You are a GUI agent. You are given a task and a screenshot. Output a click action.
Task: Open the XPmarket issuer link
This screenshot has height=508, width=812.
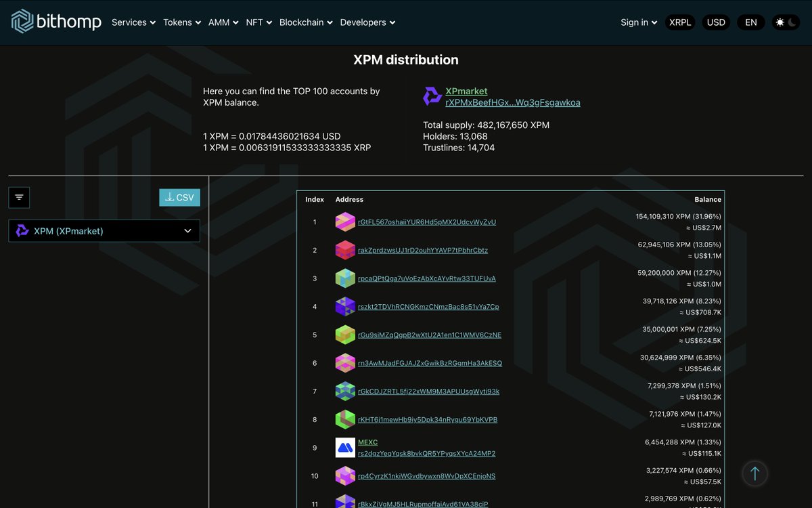click(x=466, y=91)
